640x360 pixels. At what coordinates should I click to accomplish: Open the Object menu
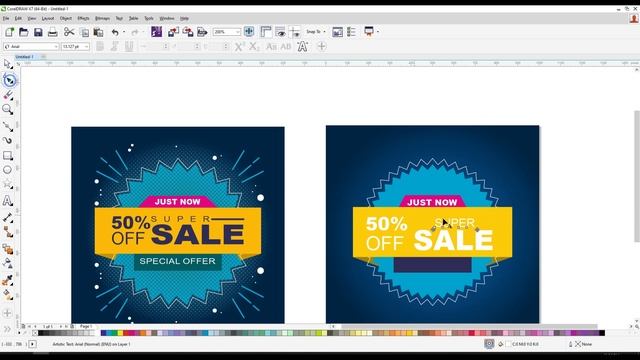(x=66, y=18)
